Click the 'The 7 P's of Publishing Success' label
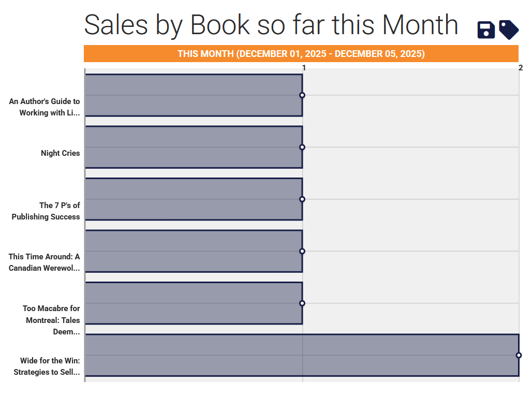This screenshot has height=411, width=532. (x=46, y=211)
